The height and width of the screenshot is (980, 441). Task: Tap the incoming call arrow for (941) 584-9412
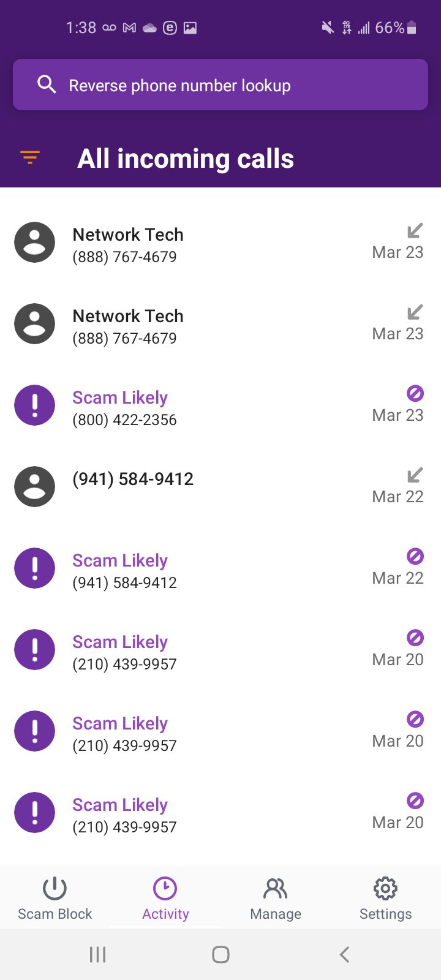415,475
